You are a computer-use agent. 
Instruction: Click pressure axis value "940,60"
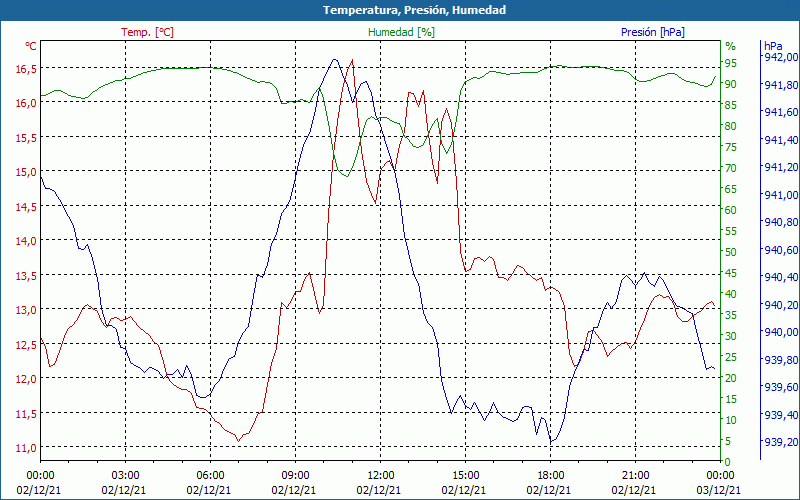click(781, 249)
